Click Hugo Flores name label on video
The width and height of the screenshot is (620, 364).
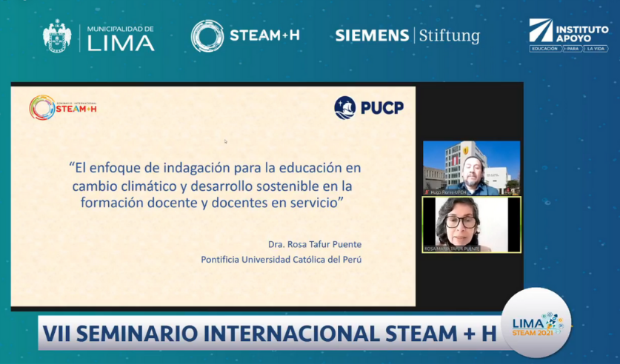pyautogui.click(x=446, y=192)
